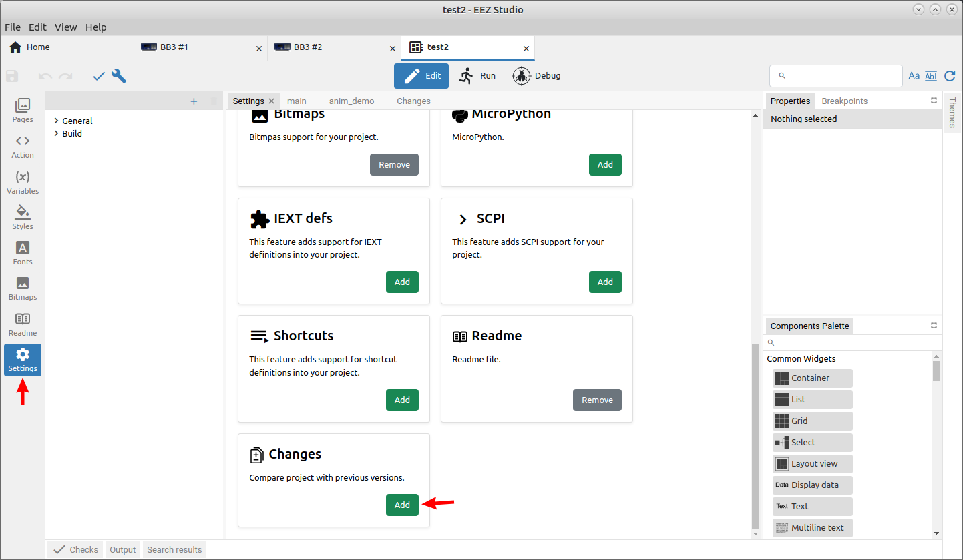Open the Variables sidebar panel

click(x=23, y=182)
